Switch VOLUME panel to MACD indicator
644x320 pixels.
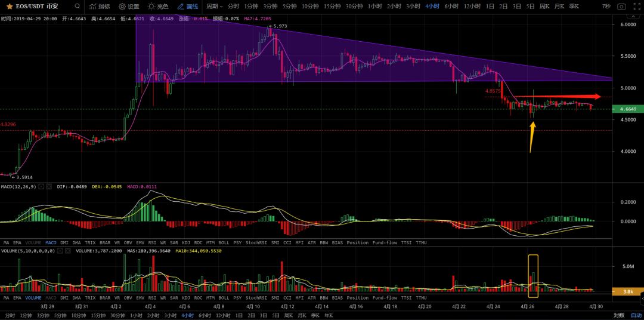(51, 298)
